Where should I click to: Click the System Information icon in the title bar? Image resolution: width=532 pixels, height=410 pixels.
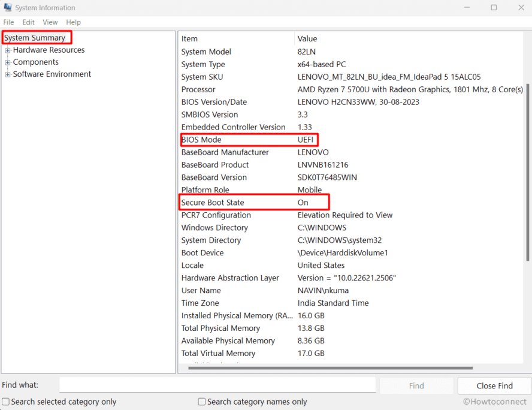click(x=8, y=7)
